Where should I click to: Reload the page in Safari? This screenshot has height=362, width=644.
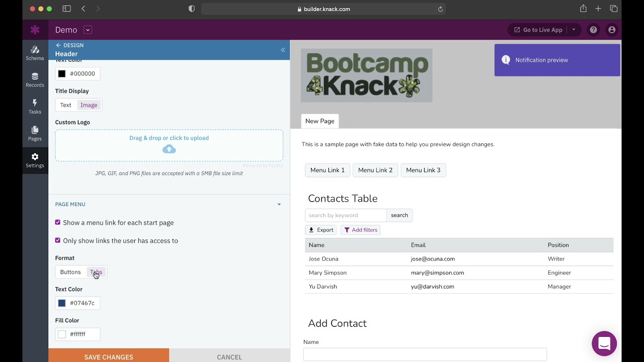[x=440, y=9]
